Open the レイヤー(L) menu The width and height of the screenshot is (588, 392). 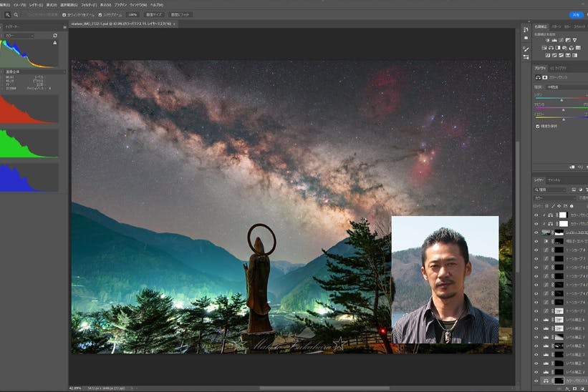pyautogui.click(x=36, y=5)
